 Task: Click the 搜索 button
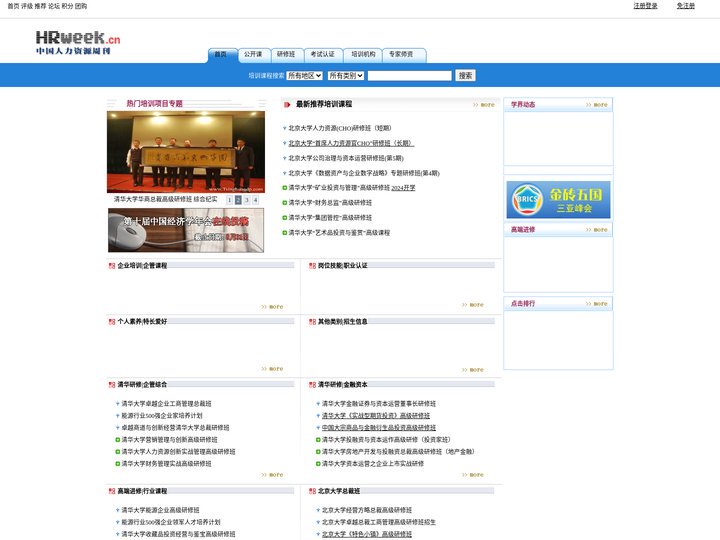pos(465,76)
